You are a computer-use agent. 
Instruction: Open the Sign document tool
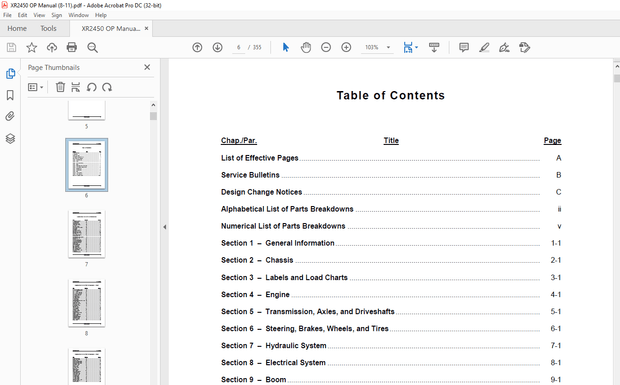(x=504, y=47)
